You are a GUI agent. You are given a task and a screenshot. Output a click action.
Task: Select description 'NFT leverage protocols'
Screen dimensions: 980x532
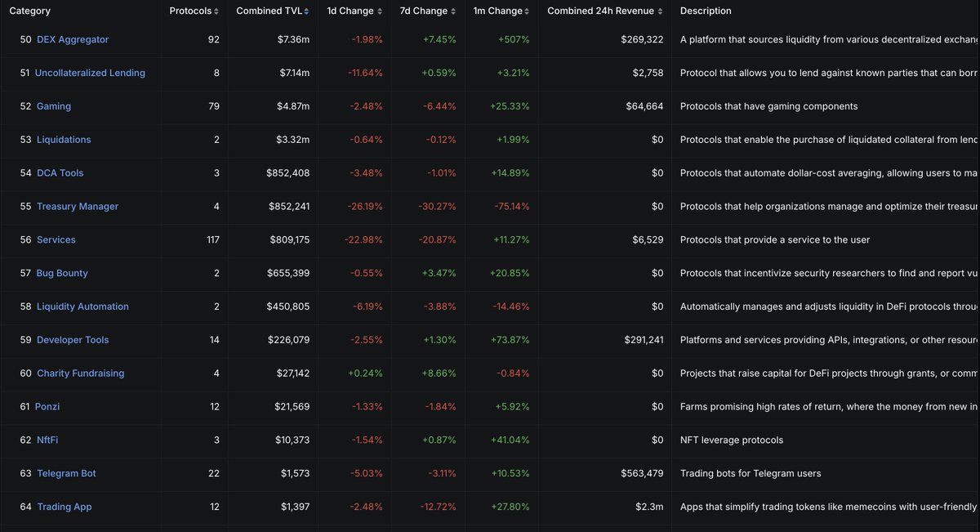click(732, 440)
